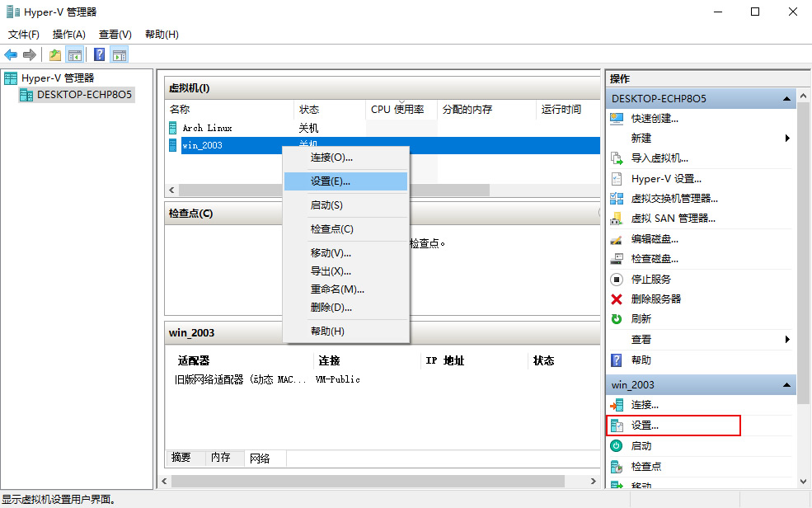Click the Hyper-V Settings page icon
The width and height of the screenshot is (812, 508).
click(x=617, y=179)
